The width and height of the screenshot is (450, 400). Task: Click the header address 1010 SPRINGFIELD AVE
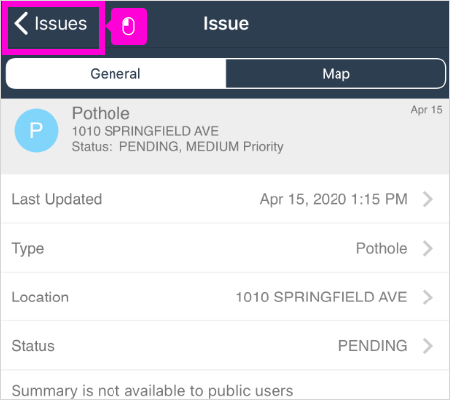tap(145, 131)
